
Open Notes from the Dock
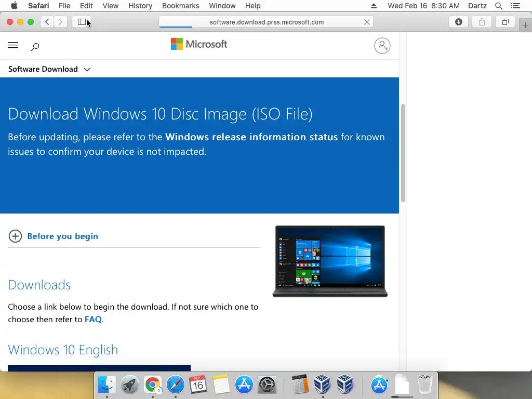(x=221, y=385)
